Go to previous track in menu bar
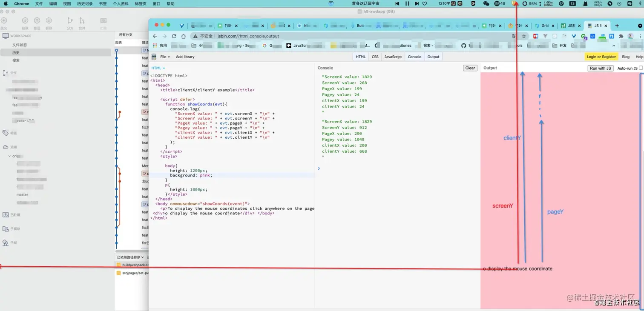 pos(397,3)
